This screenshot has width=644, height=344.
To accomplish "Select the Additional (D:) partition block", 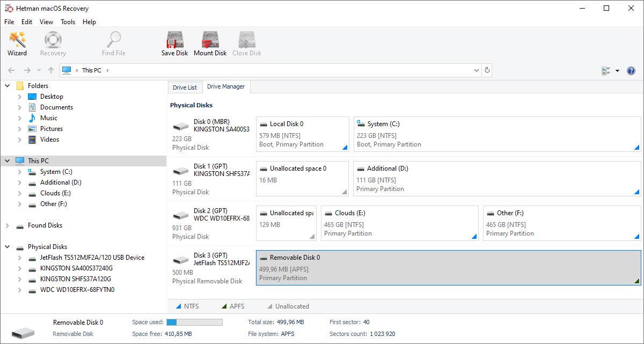I will 497,179.
